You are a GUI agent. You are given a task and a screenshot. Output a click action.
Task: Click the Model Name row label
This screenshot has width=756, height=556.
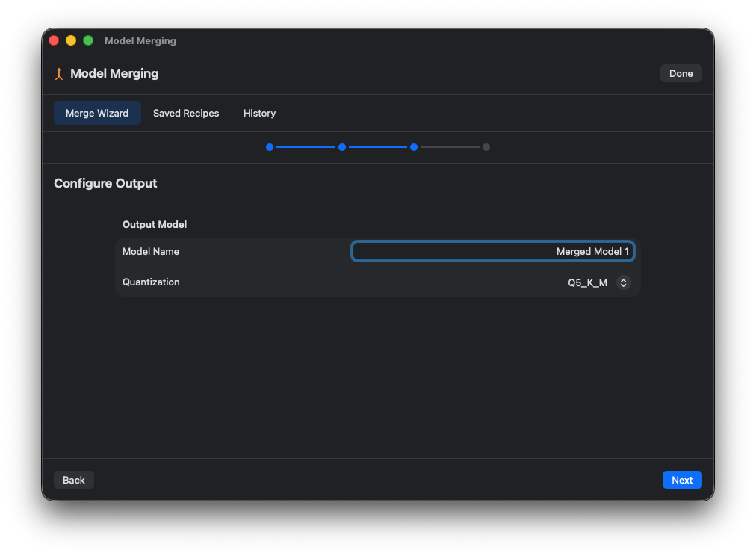coord(151,252)
